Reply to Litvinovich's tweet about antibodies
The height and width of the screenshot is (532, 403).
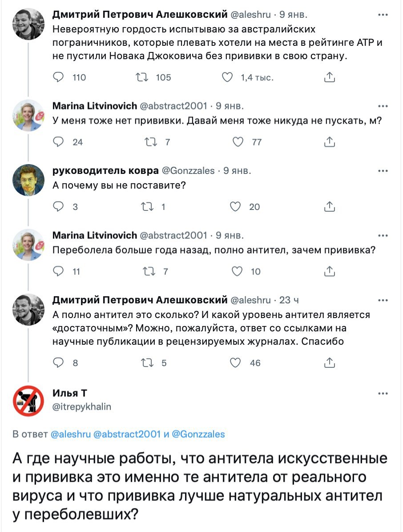[58, 271]
